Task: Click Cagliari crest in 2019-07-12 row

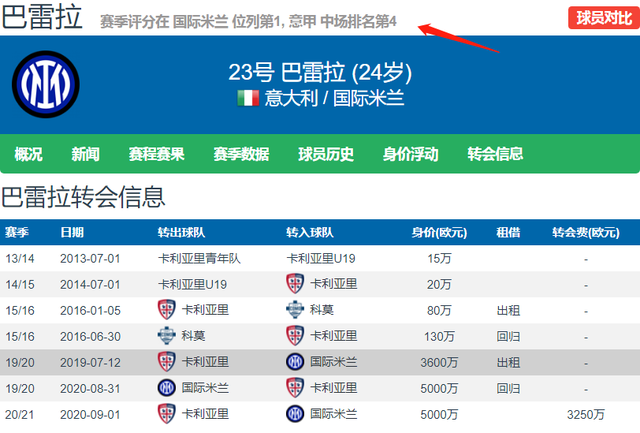Action: pyautogui.click(x=167, y=362)
